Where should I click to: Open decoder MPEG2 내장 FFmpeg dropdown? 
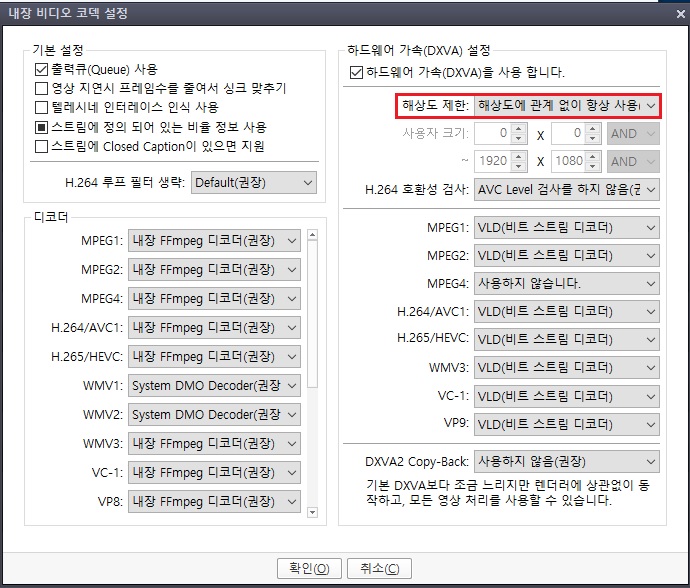tap(214, 269)
